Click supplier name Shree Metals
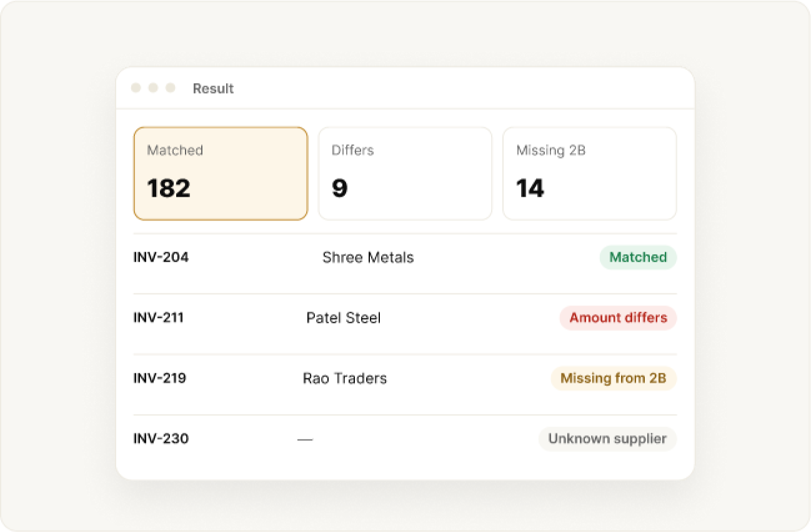 pos(368,257)
